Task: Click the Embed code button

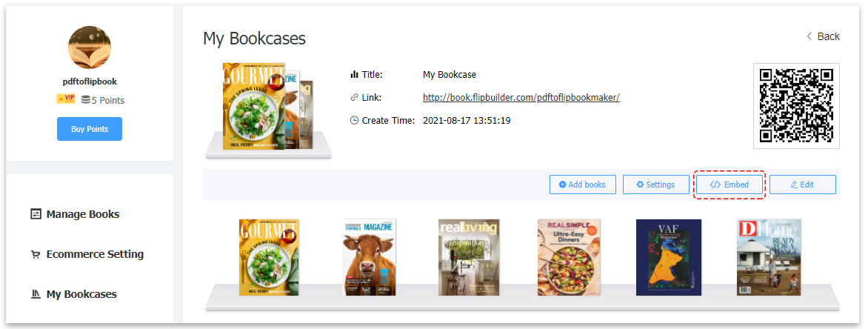Action: pyautogui.click(x=729, y=185)
